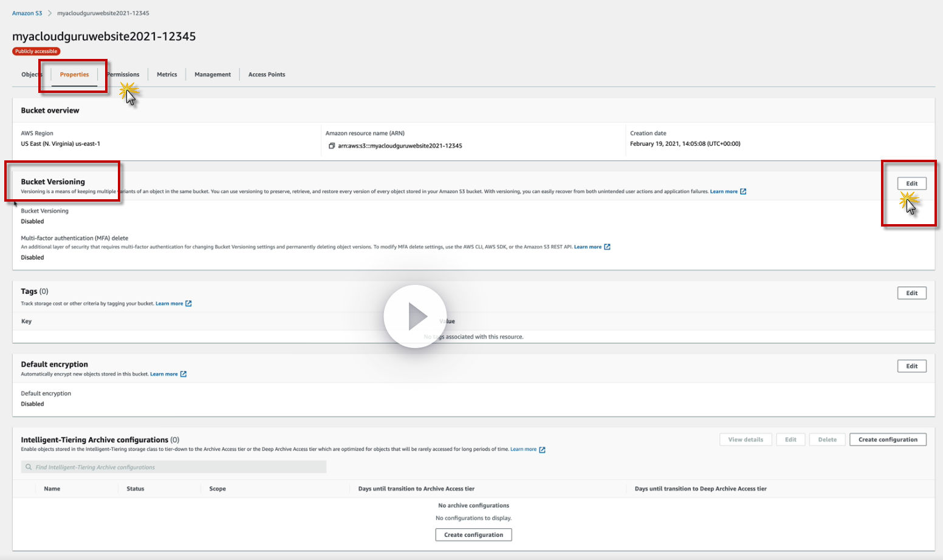This screenshot has height=560, width=943.
Task: Open external link icon beside Default encryption Learn more
Action: 183,374
